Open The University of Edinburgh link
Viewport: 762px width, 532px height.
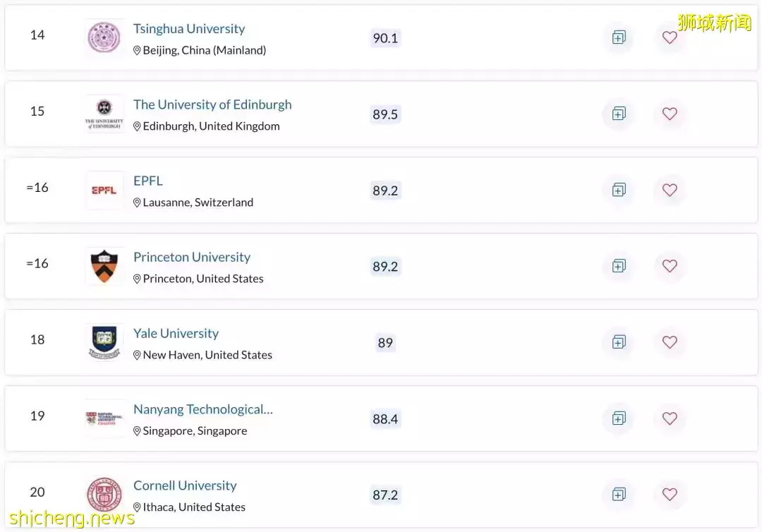tap(212, 104)
